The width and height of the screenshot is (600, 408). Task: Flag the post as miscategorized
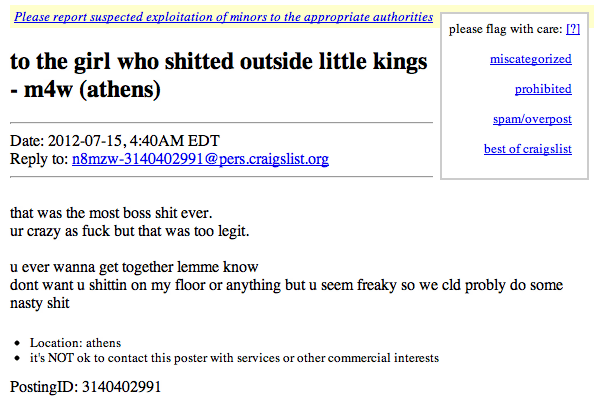(x=530, y=59)
